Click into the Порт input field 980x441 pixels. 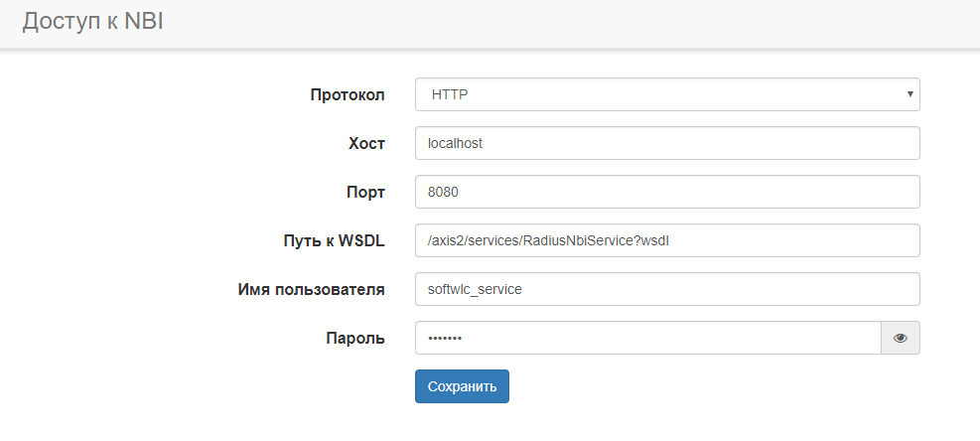point(666,192)
